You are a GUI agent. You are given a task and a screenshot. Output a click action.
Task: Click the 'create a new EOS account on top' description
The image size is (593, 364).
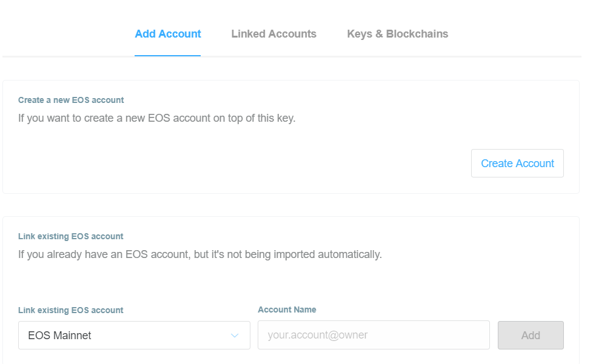point(156,118)
